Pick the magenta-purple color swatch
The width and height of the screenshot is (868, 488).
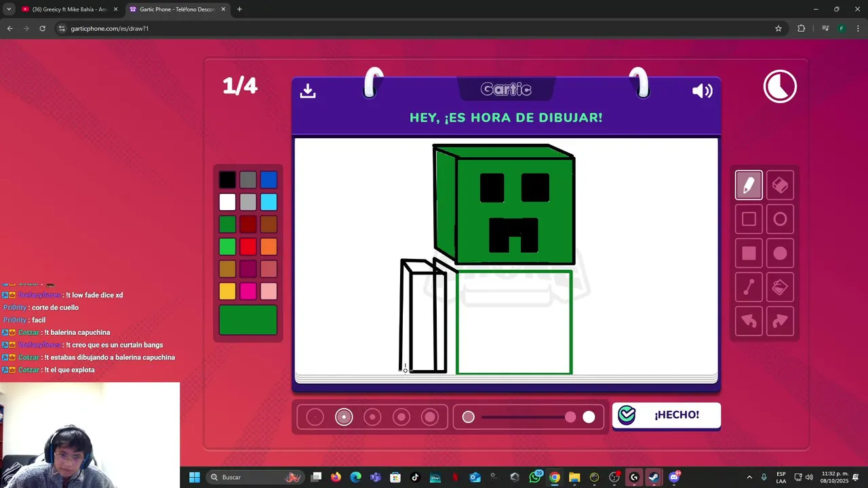248,269
